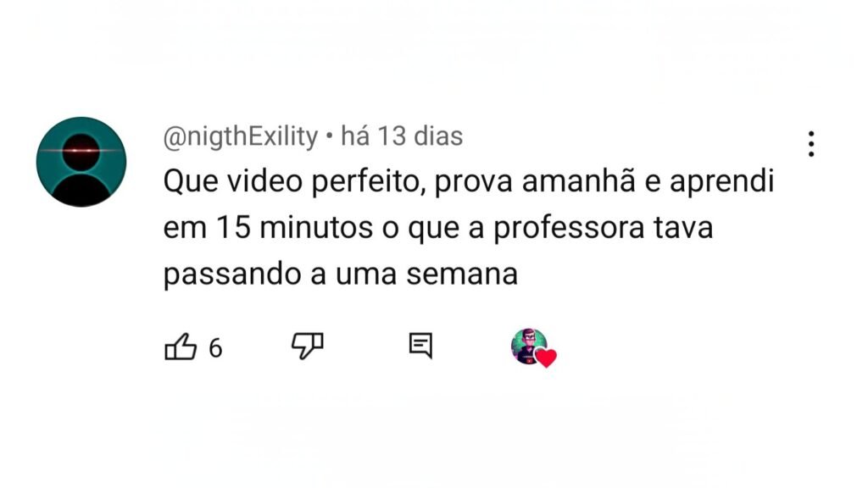Open the three-dot more options menu
The height and width of the screenshot is (488, 868).
click(811, 144)
